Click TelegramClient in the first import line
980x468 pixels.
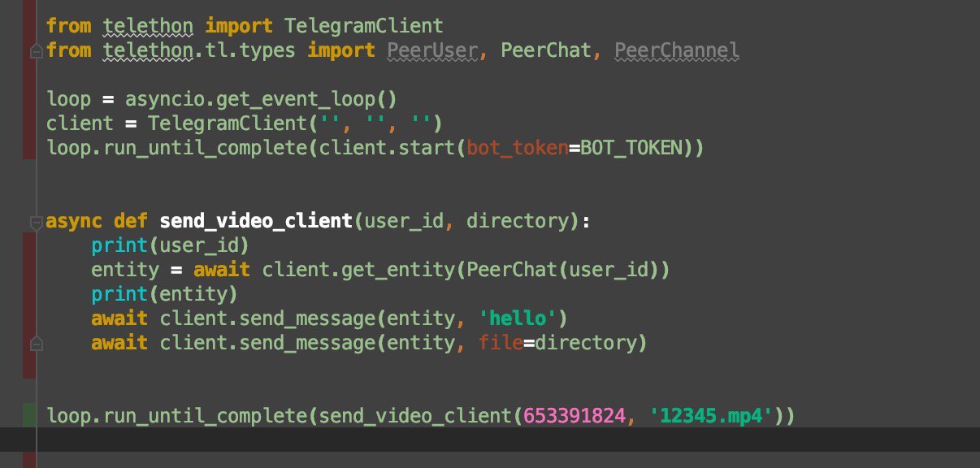pyautogui.click(x=363, y=26)
